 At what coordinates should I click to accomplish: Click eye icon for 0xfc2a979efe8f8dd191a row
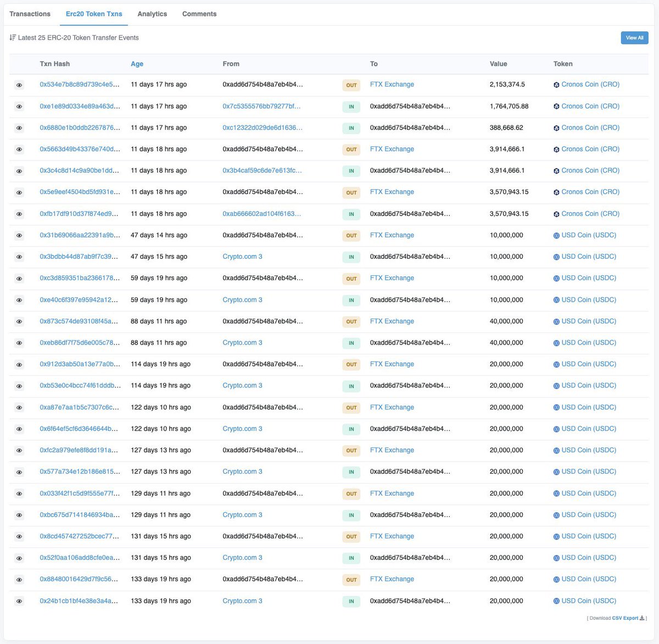pos(19,451)
